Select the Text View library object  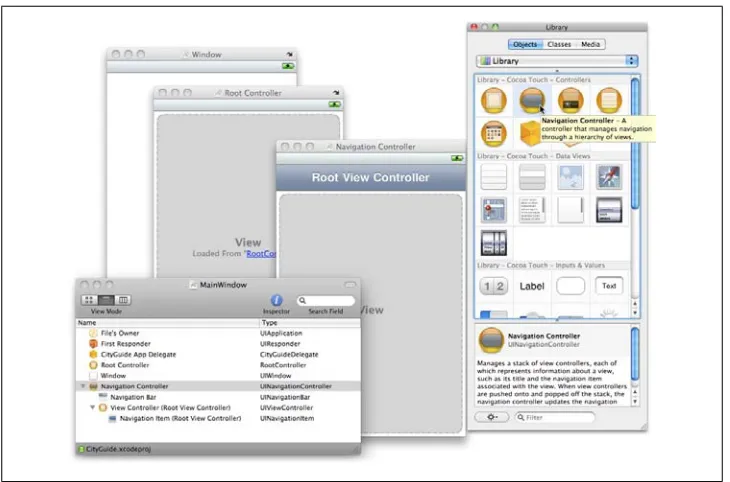532,210
